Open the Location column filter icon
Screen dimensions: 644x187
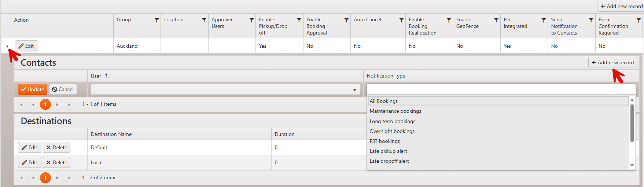pyautogui.click(x=204, y=20)
